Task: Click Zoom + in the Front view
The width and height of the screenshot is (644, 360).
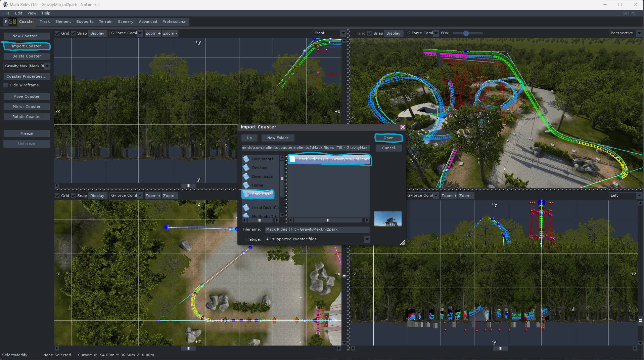Action: [153, 33]
